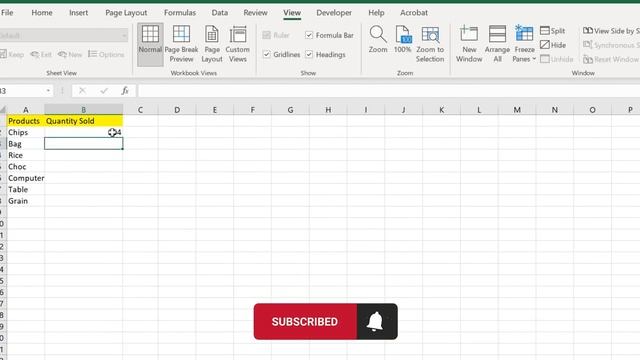Click Arrange All windows

pyautogui.click(x=497, y=44)
